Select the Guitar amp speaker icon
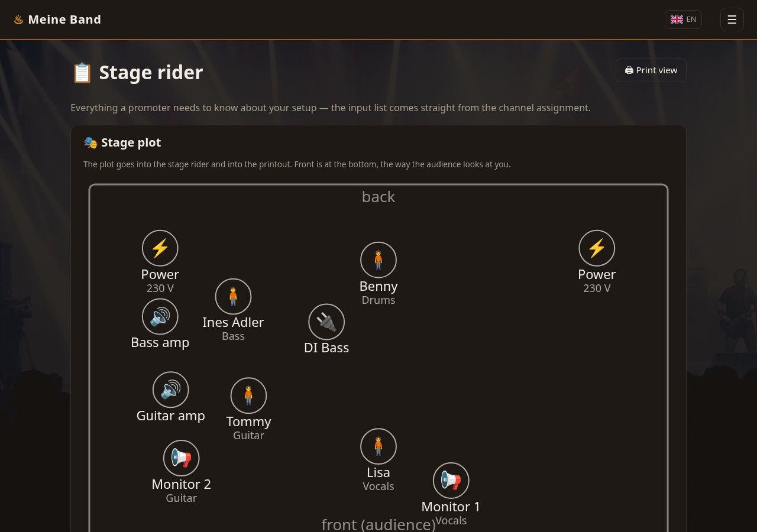This screenshot has height=532, width=757. pos(171,390)
